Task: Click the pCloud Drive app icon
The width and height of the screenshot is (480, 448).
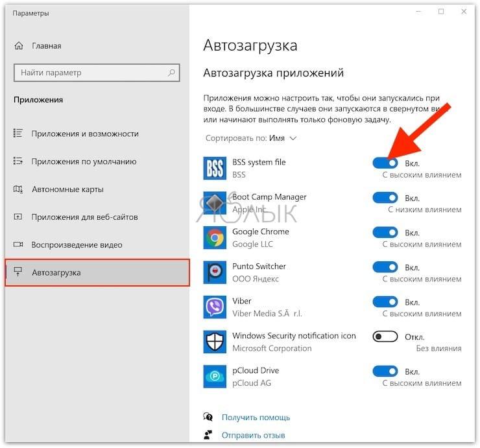Action: coord(215,377)
